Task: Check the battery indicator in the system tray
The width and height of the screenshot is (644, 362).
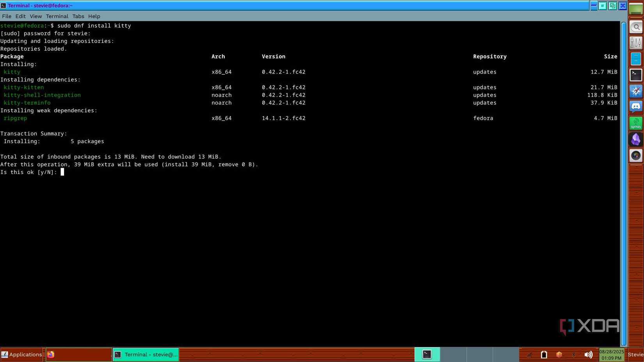Action: pos(544,354)
